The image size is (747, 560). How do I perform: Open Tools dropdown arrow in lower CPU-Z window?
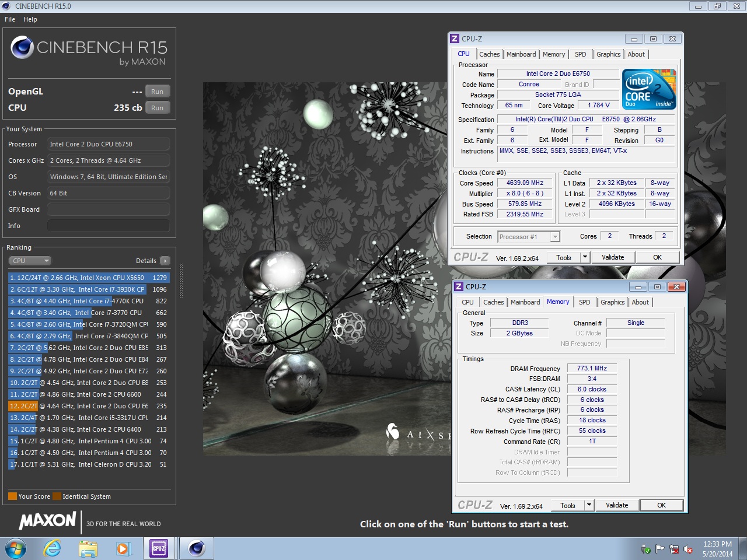[x=589, y=505]
